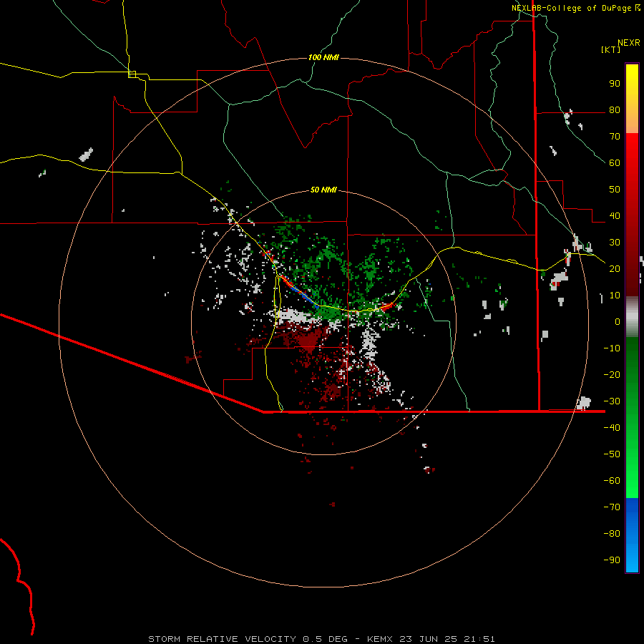Image resolution: width=644 pixels, height=644 pixels.
Task: Click the 90 value on the velocity scale
Action: pos(615,84)
